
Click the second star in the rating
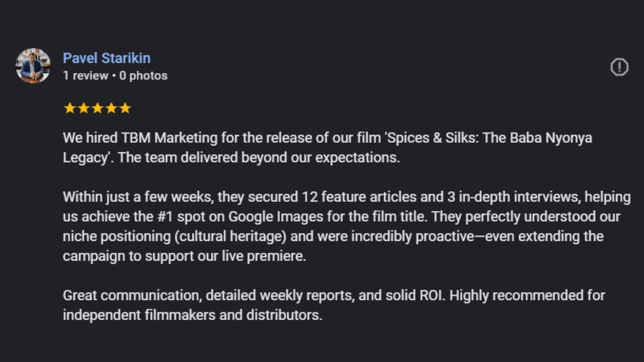(x=83, y=108)
